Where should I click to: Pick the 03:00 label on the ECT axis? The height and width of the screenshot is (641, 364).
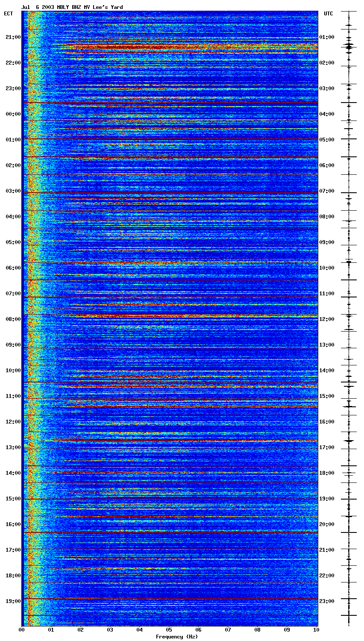click(x=13, y=191)
